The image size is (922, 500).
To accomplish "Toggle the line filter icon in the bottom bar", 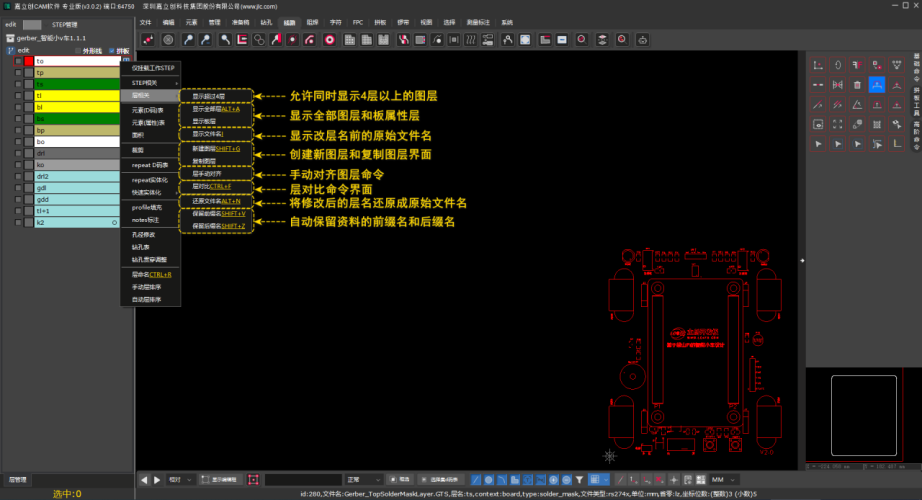I will pos(476,480).
